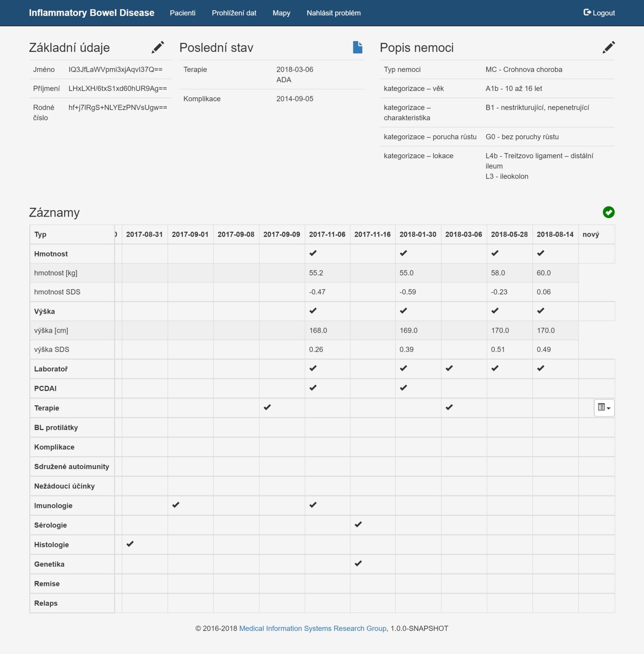Viewport: 644px width, 654px height.
Task: Edit Popis nemoci with pencil icon
Action: [608, 47]
